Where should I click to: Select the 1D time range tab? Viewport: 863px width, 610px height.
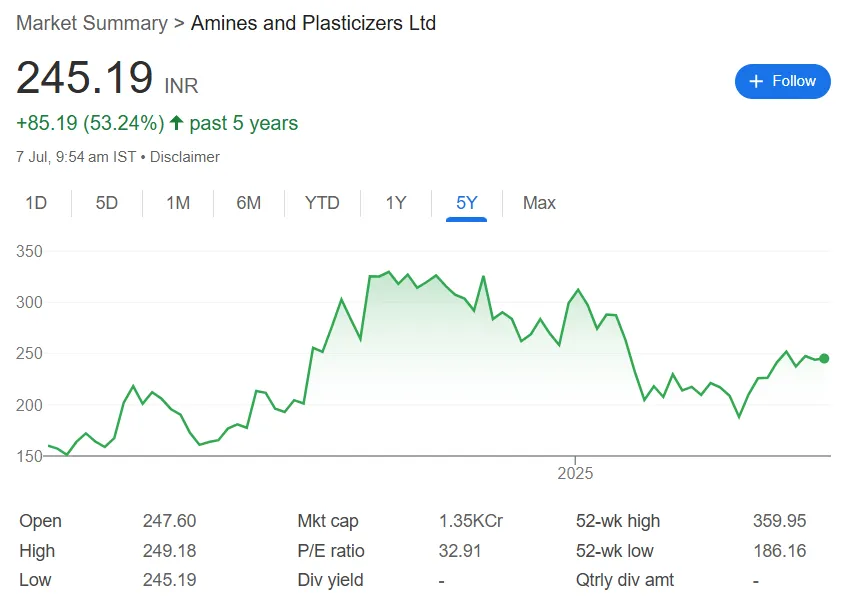[x=36, y=203]
